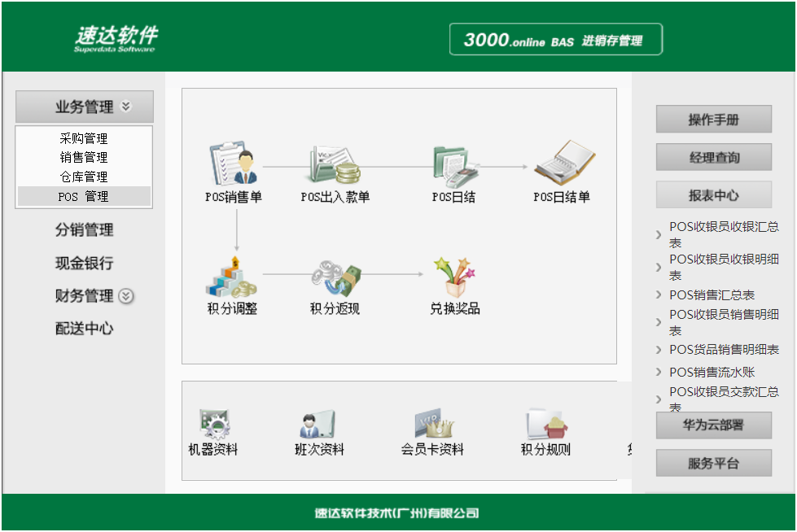Open POS收银员销售明细表 report link
This screenshot has height=532, width=797.
pyautogui.click(x=724, y=322)
